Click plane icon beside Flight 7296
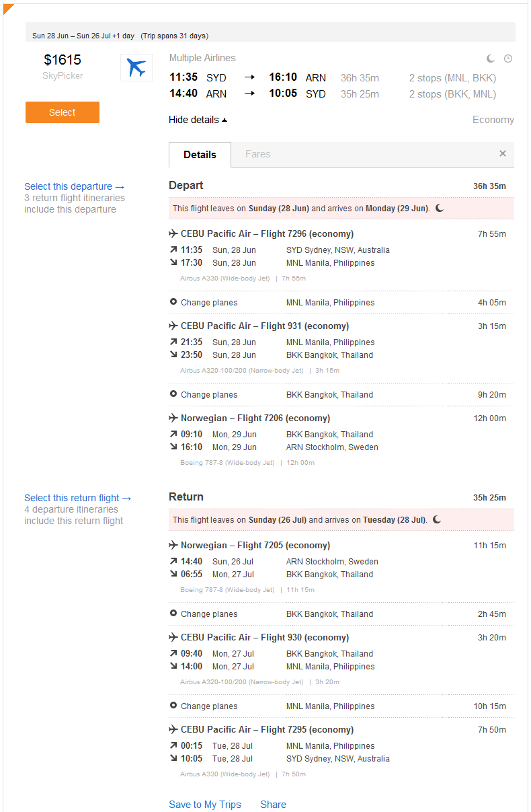The width and height of the screenshot is (531, 812). click(x=173, y=233)
